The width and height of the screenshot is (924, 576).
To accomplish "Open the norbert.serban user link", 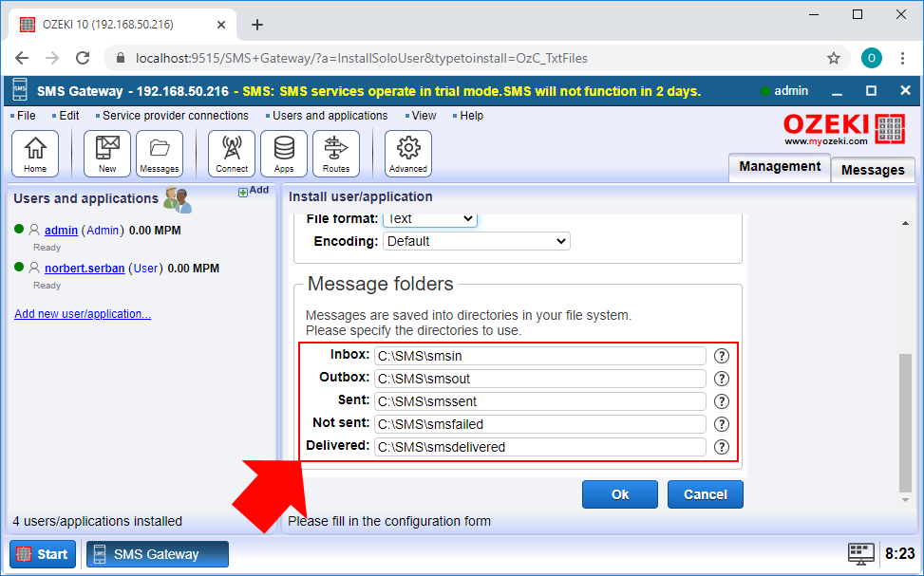I will coord(85,268).
